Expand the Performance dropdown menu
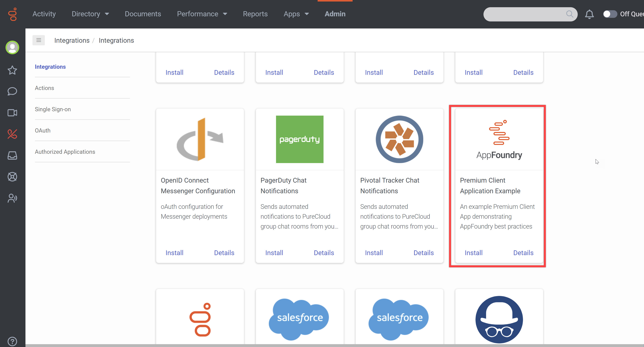Viewport: 644px width, 347px height. [x=202, y=14]
